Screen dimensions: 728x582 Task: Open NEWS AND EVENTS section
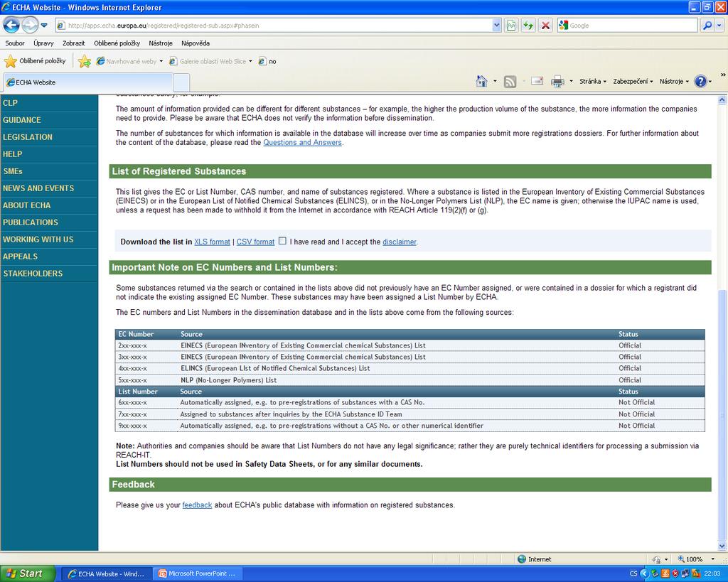[x=38, y=188]
